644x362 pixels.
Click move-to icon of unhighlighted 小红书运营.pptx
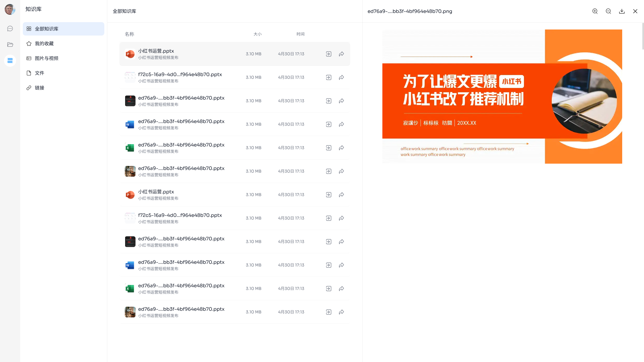point(329,195)
